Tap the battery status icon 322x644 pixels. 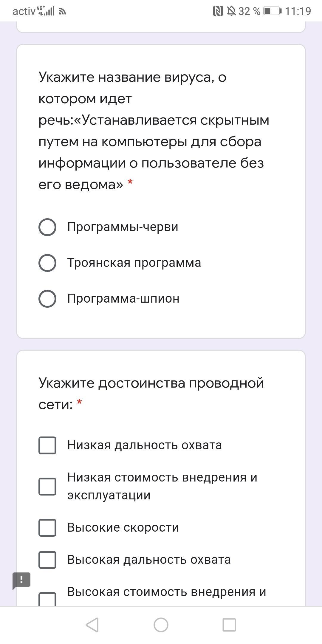pos(272,11)
